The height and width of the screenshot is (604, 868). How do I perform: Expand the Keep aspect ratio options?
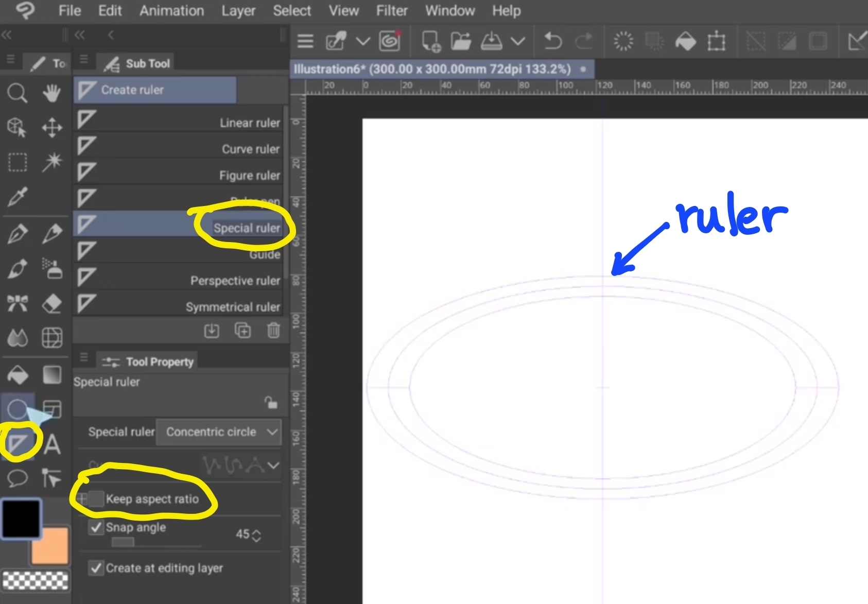[82, 498]
